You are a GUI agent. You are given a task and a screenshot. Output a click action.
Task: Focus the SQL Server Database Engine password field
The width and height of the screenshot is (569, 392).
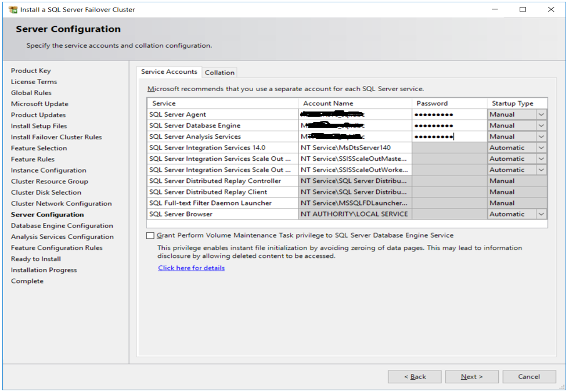tap(449, 125)
